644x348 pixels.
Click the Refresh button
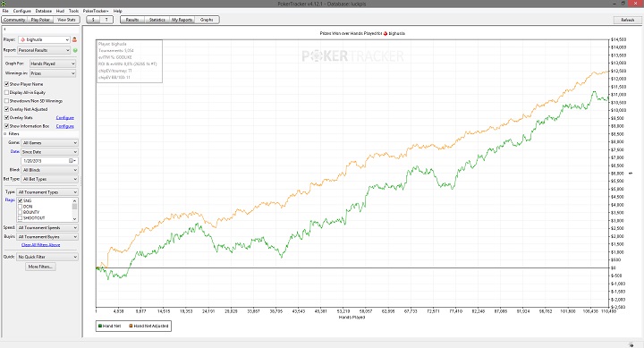627,20
